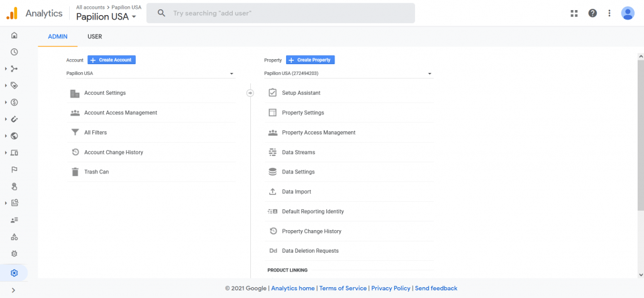Expand the Monetization sidebar section arrow

(x=6, y=102)
